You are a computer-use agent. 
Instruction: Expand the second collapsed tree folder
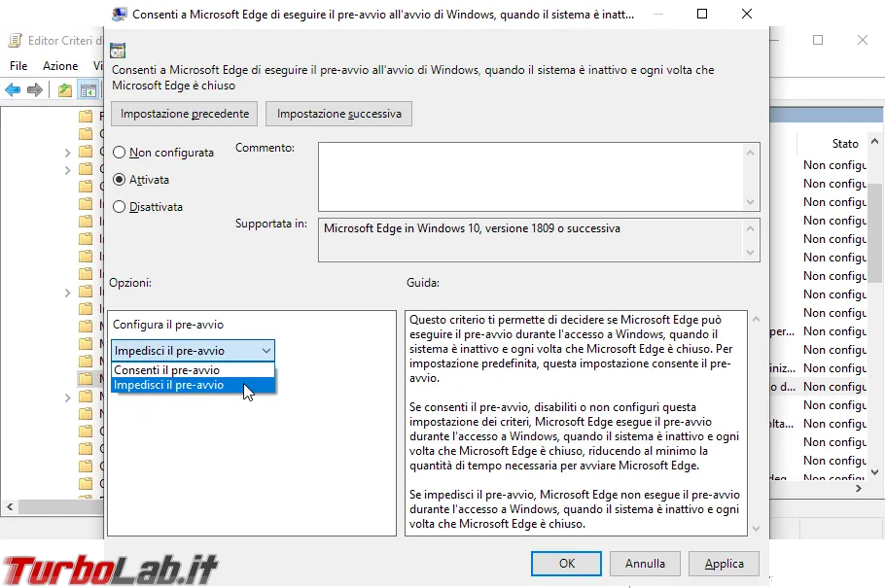coord(67,170)
